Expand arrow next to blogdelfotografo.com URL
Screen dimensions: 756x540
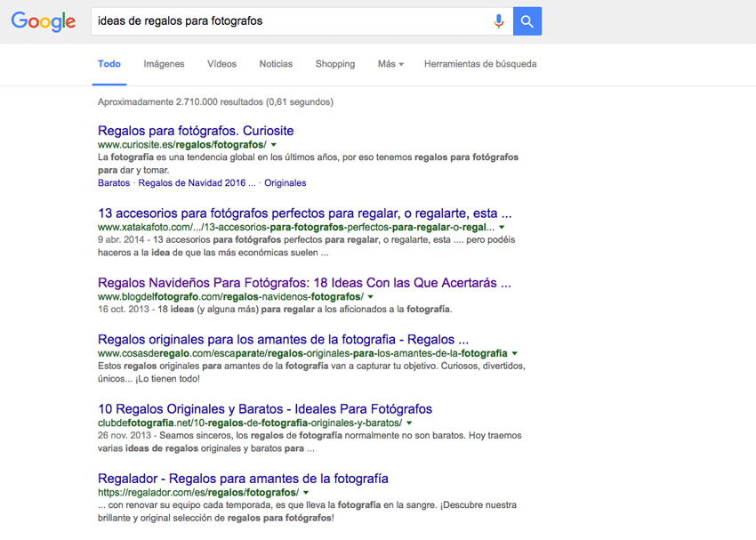[370, 296]
